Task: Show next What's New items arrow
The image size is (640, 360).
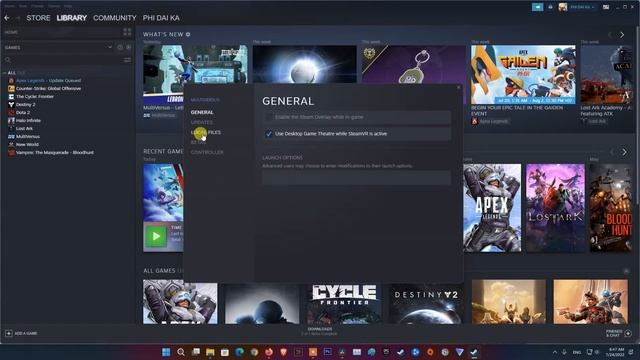Action: [x=622, y=35]
